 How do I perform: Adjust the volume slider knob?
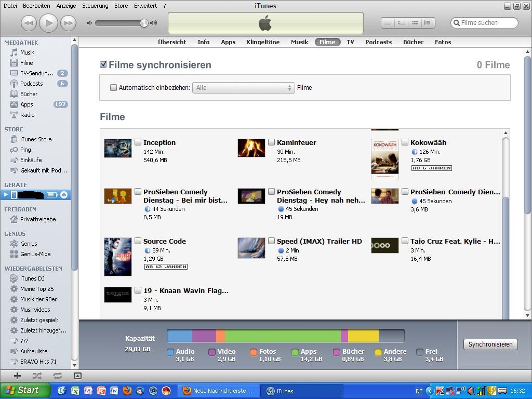pyautogui.click(x=144, y=23)
